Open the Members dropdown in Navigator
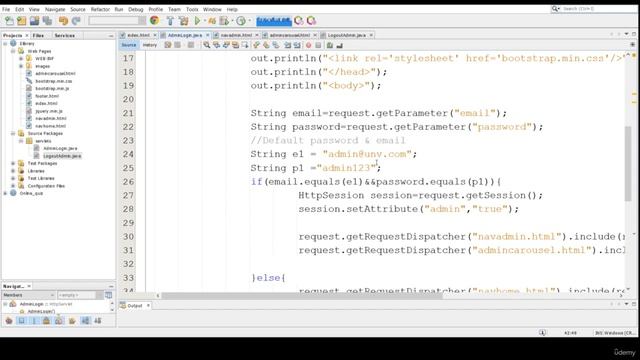The image size is (640, 360). (x=29, y=295)
